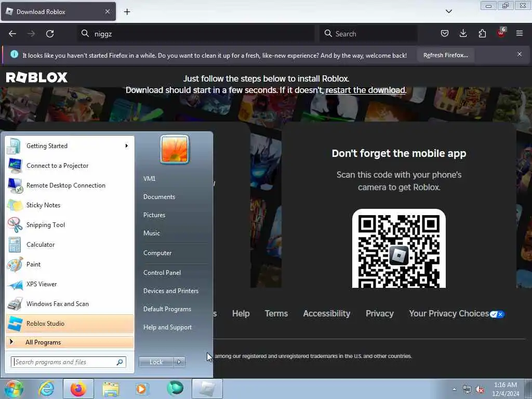
Task: Show hidden tray icons arrow
Action: (x=454, y=390)
